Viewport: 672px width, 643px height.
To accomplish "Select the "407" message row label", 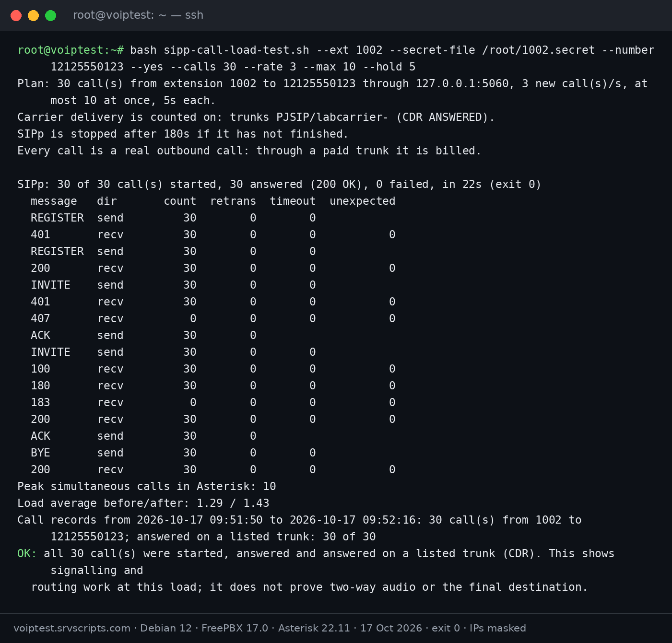I will [40, 318].
